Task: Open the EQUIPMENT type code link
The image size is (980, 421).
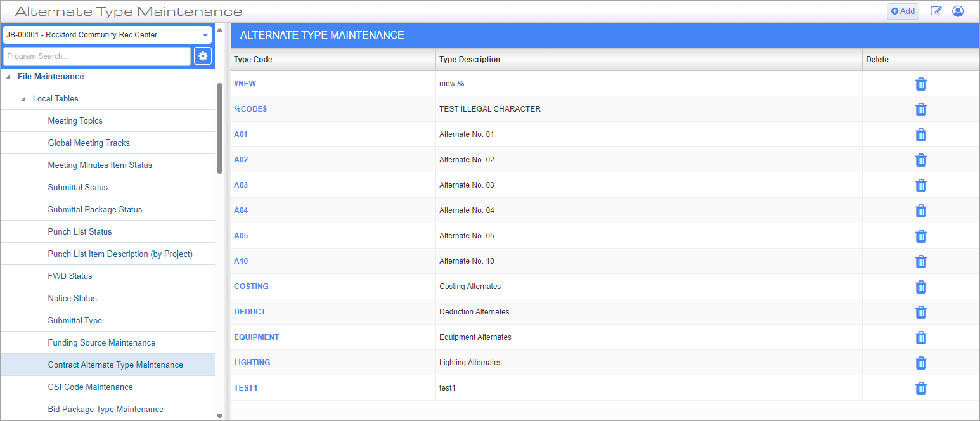Action: [256, 337]
